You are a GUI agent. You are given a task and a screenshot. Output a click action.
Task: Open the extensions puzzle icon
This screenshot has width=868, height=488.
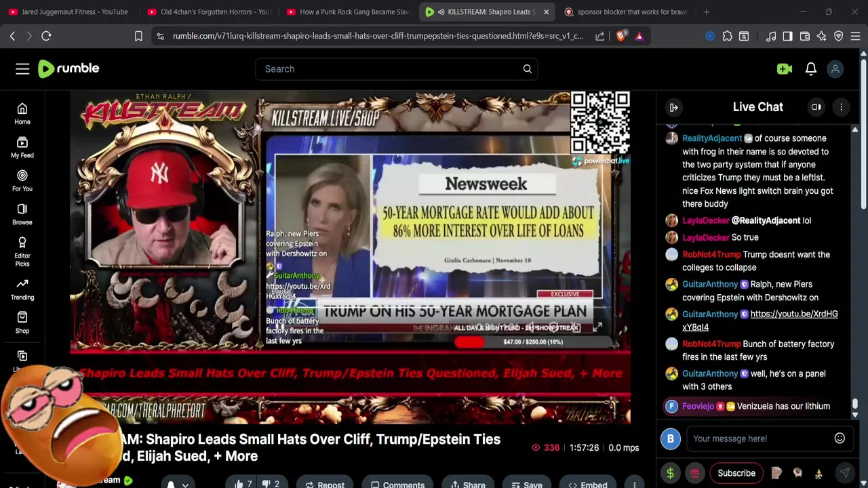(727, 36)
